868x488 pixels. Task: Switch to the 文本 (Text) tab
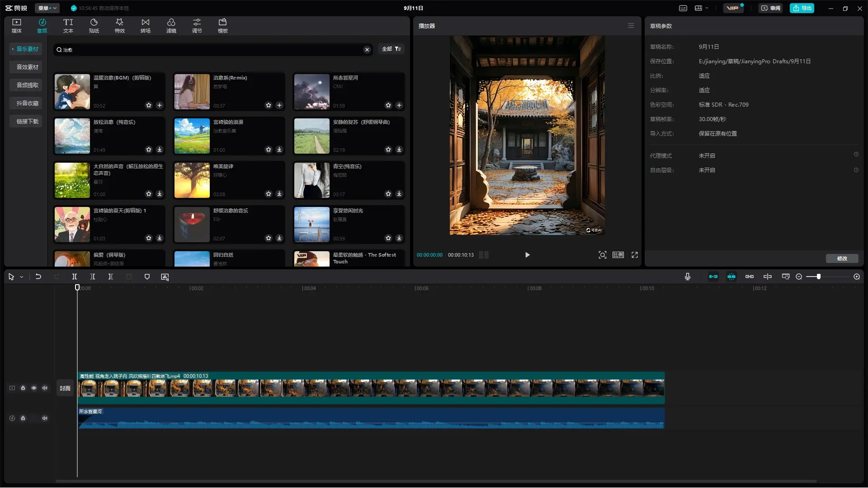pyautogui.click(x=68, y=26)
